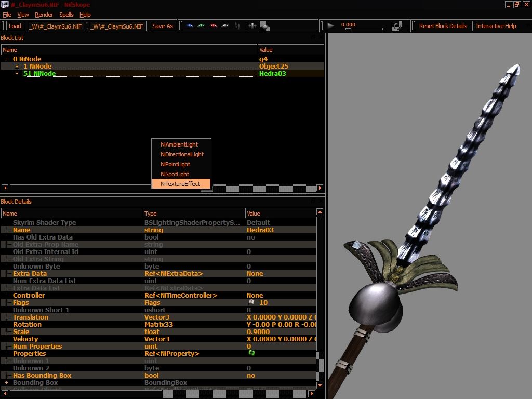Select the 1 NiNode row
This screenshot has height=399, width=532.
coord(163,66)
